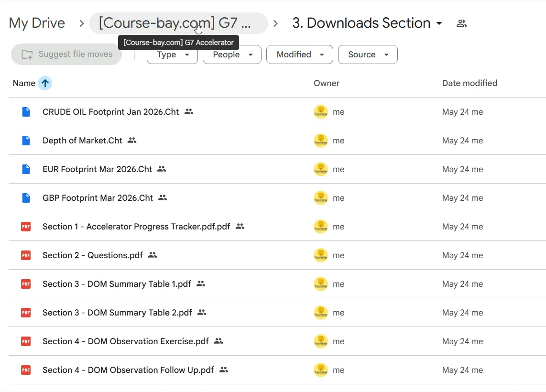Click Suggest file moves button
The height and width of the screenshot is (392, 546).
tap(66, 54)
